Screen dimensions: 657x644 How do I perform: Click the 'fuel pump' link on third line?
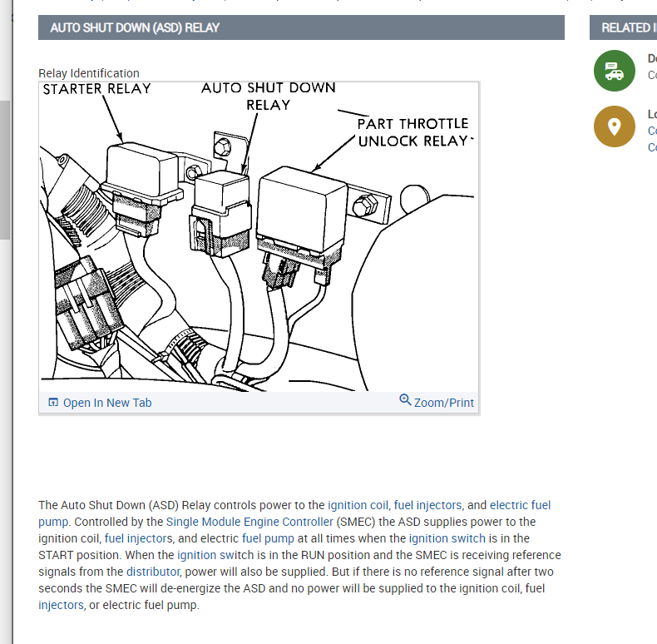[x=268, y=538]
